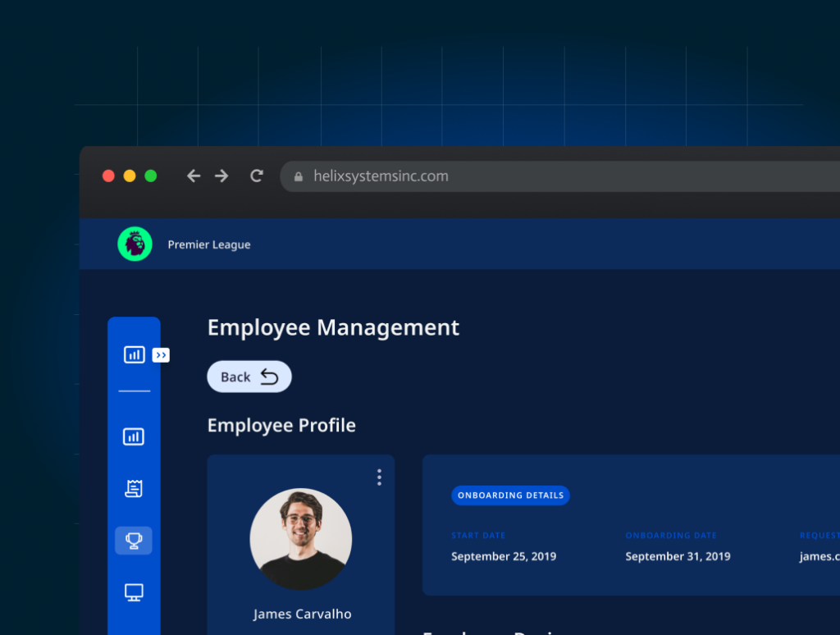The image size is (840, 635).
Task: Click the James Carvalho name text
Action: coord(303,614)
